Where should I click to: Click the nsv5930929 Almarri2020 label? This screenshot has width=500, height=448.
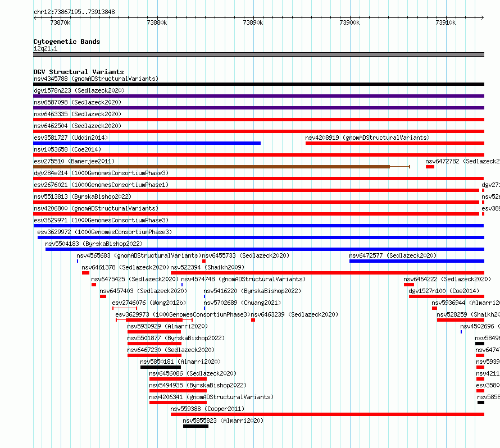click(x=167, y=326)
